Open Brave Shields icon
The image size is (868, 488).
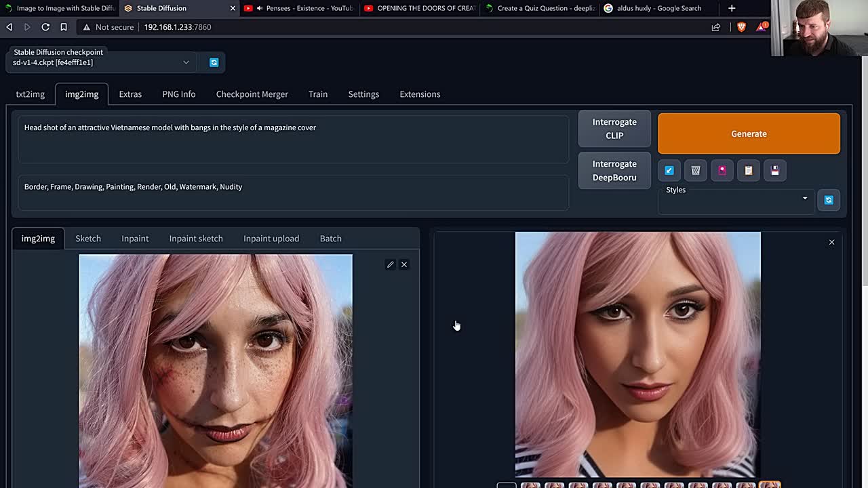pyautogui.click(x=741, y=27)
